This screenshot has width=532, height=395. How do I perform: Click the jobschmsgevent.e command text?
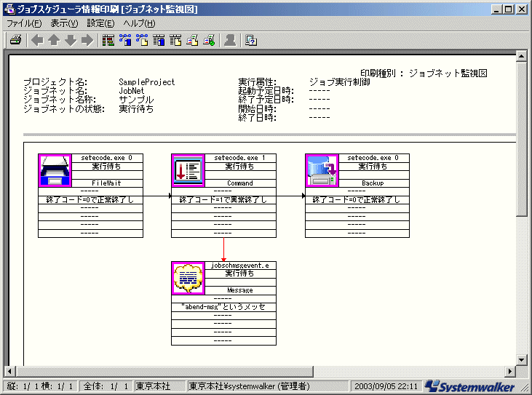pos(240,266)
